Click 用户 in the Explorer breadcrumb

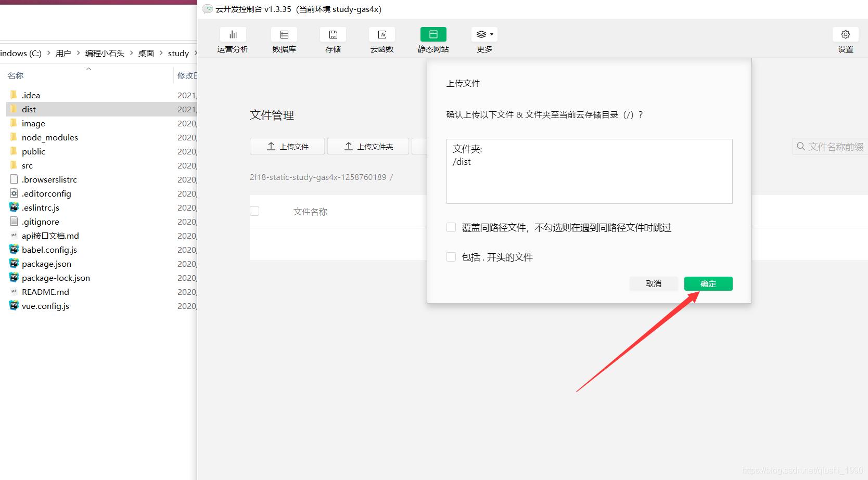tap(63, 53)
